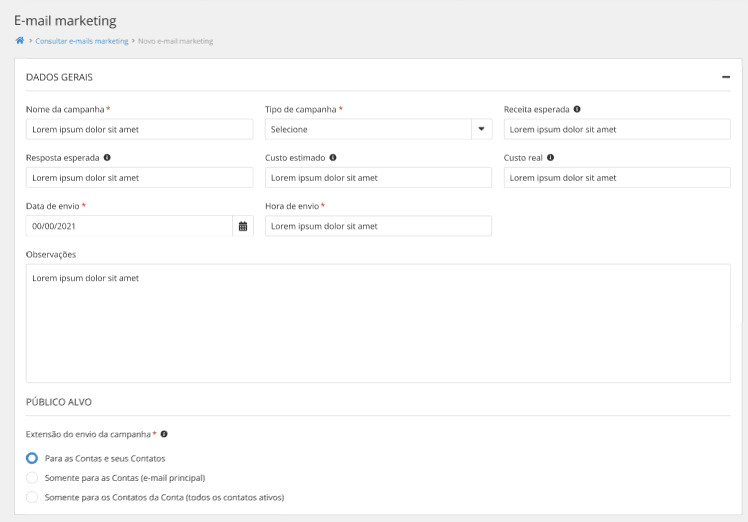Show info tooltip for Custo estimado
The width and height of the screenshot is (748, 522).
(333, 157)
